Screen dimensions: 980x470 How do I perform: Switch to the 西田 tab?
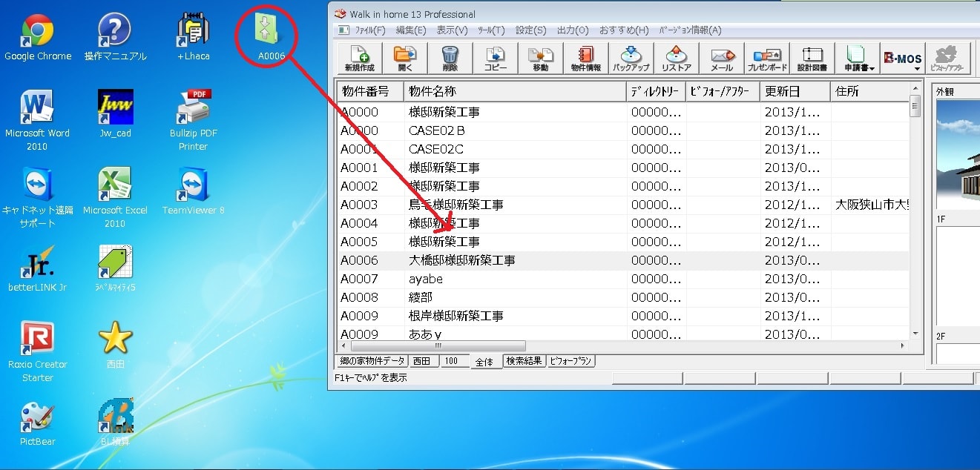423,361
